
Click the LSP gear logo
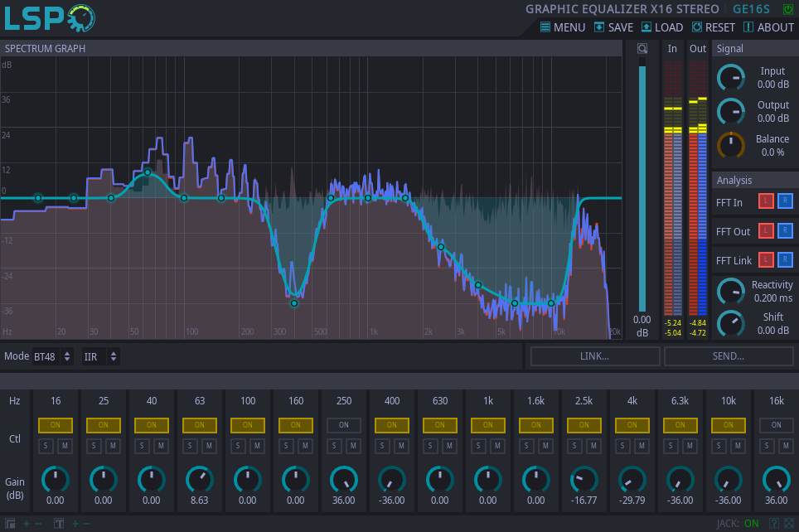(x=50, y=18)
